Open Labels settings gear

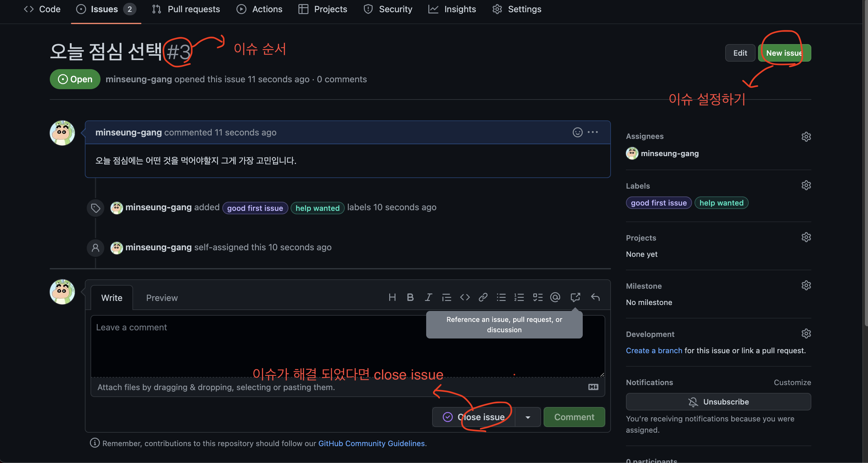click(x=806, y=186)
